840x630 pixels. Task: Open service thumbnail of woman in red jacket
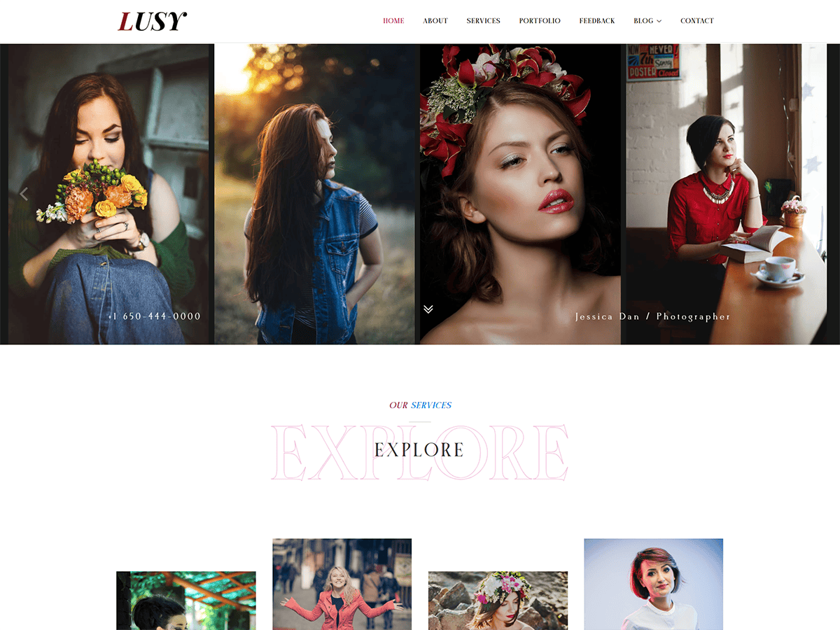click(x=342, y=584)
